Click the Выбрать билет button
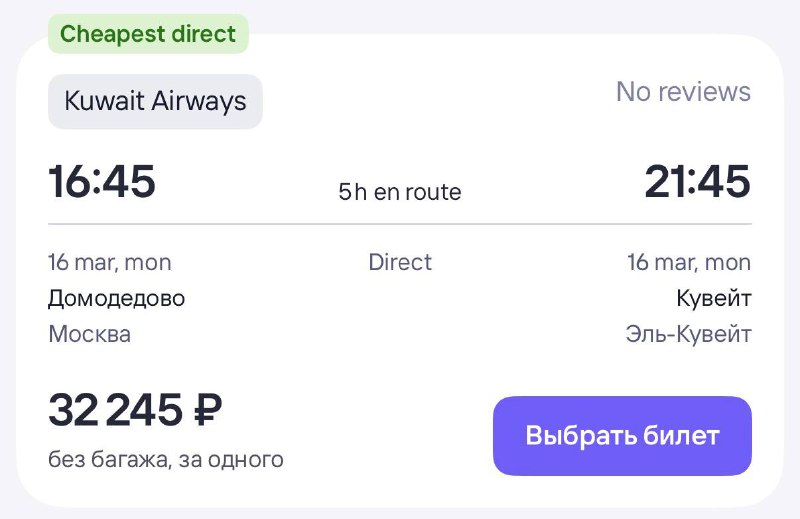Image resolution: width=800 pixels, height=519 pixels. point(622,436)
